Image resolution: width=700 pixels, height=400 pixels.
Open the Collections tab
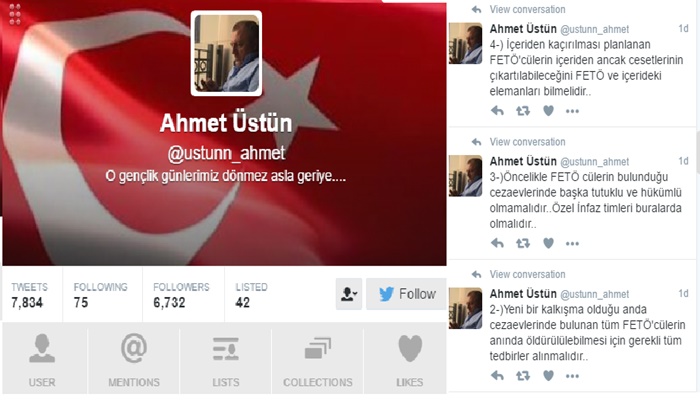(317, 360)
